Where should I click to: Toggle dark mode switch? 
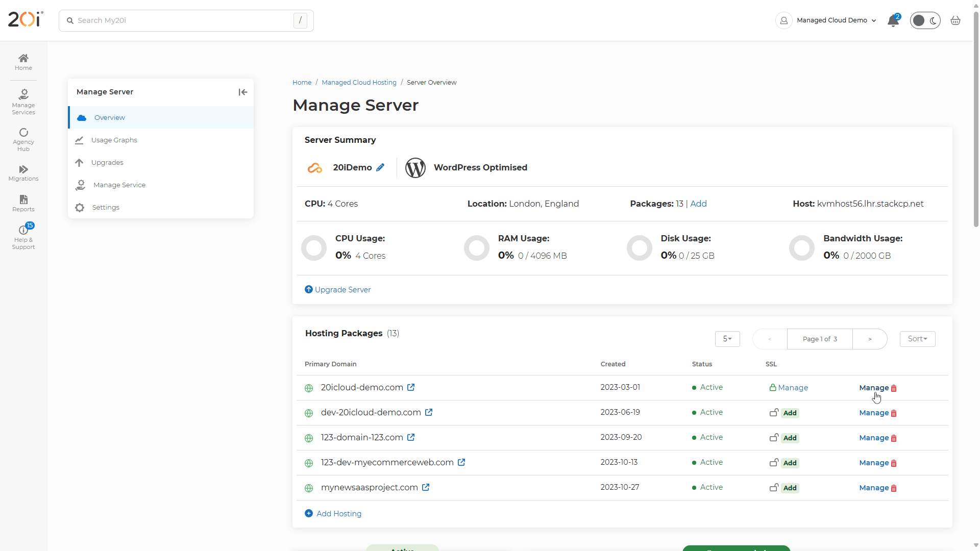click(925, 20)
